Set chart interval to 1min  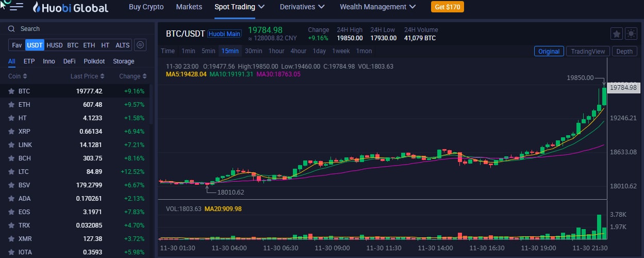tap(188, 51)
